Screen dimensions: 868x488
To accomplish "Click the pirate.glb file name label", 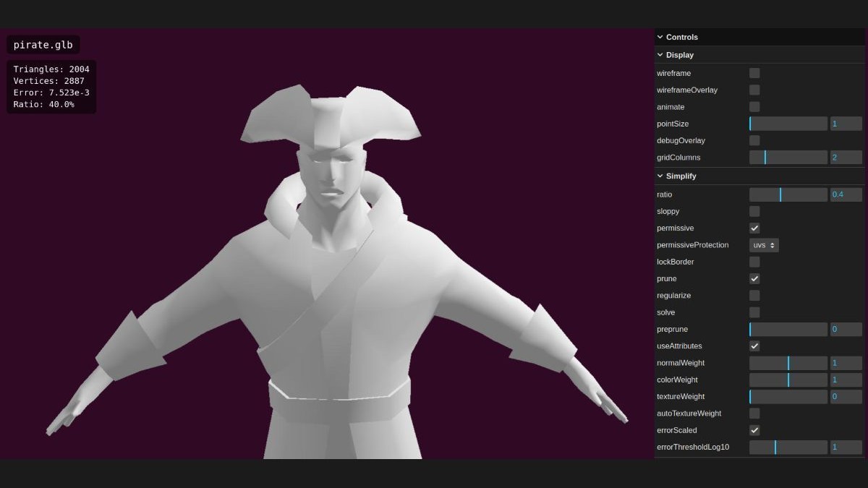I will click(x=43, y=45).
